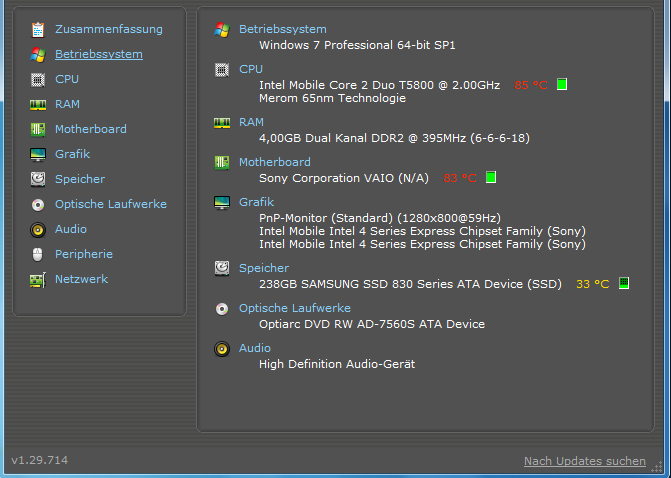Viewport: 671px width, 478px height.
Task: Click the Betriebssystem heading link in summary
Action: (282, 29)
